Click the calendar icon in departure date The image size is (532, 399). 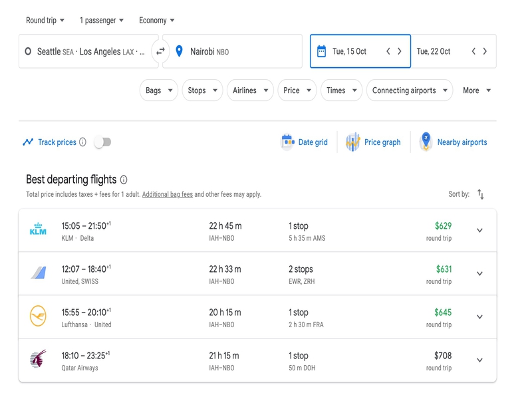point(321,51)
